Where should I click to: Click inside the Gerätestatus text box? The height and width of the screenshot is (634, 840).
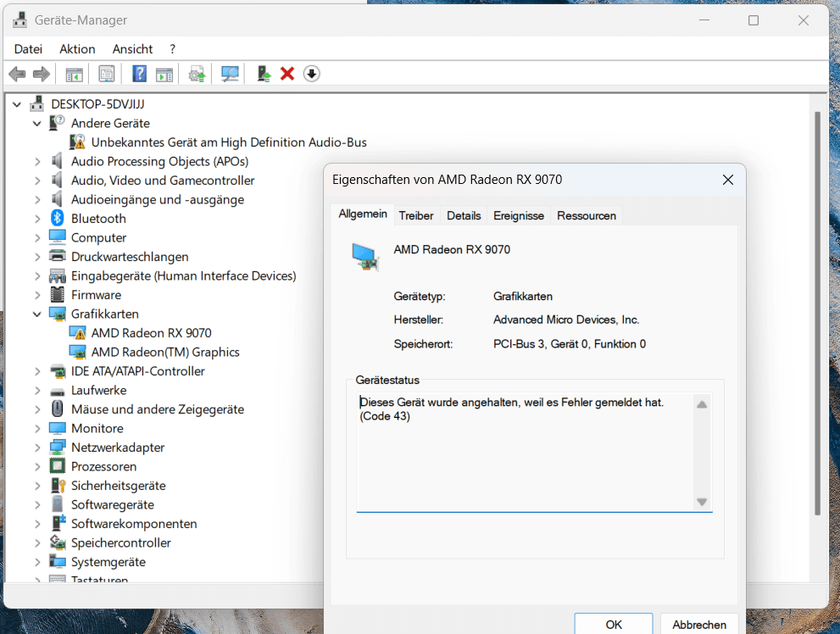point(525,453)
